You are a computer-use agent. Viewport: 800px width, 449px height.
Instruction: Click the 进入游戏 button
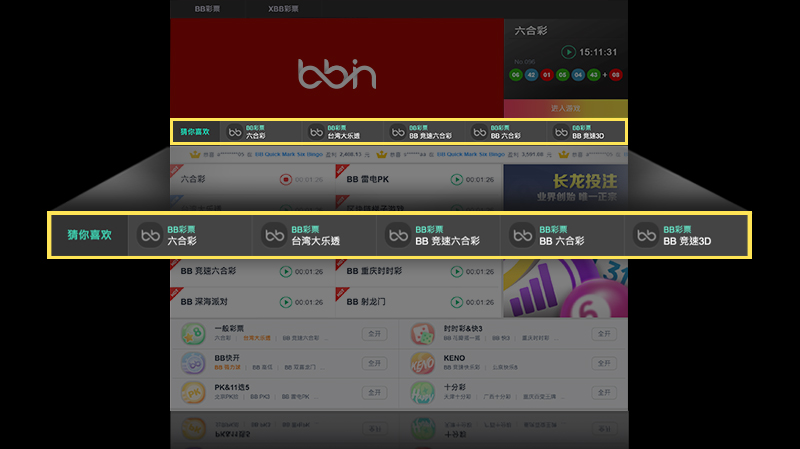[x=565, y=108]
